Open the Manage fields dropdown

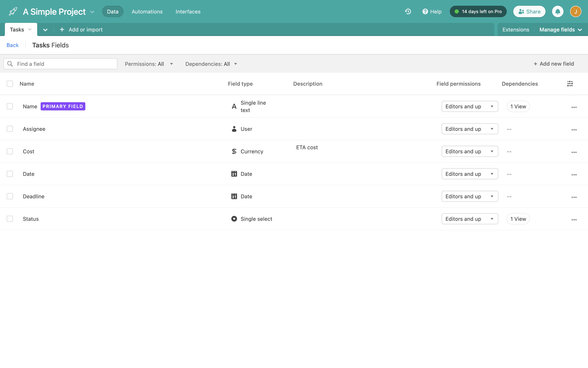point(561,29)
